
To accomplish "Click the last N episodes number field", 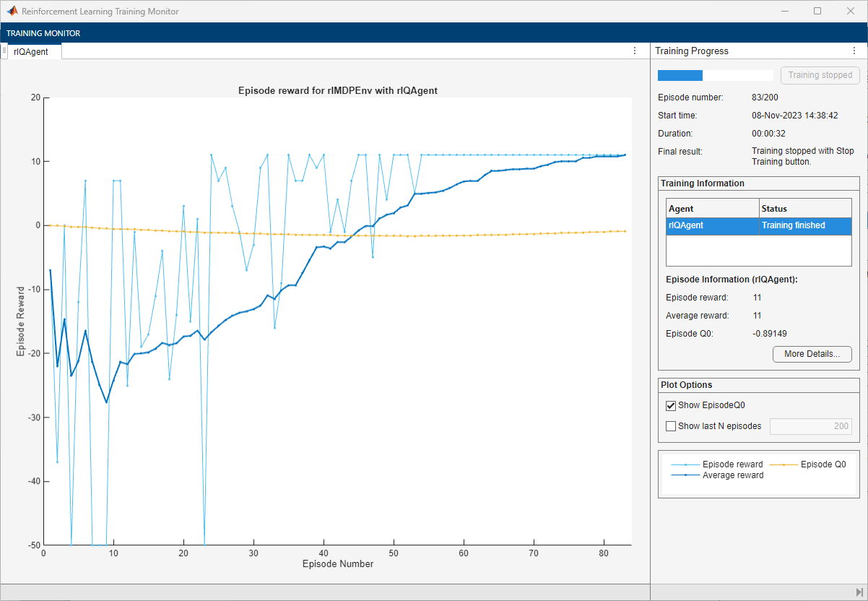I will (812, 426).
